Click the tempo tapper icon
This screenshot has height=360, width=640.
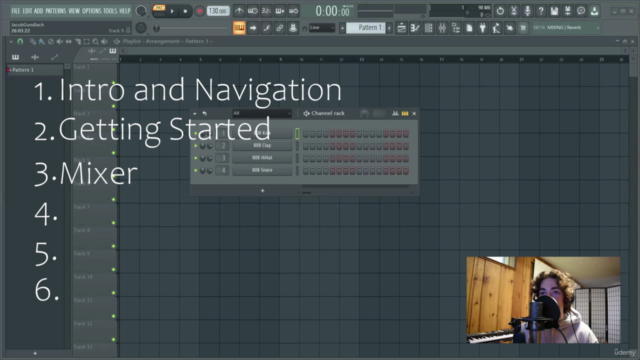(x=496, y=28)
